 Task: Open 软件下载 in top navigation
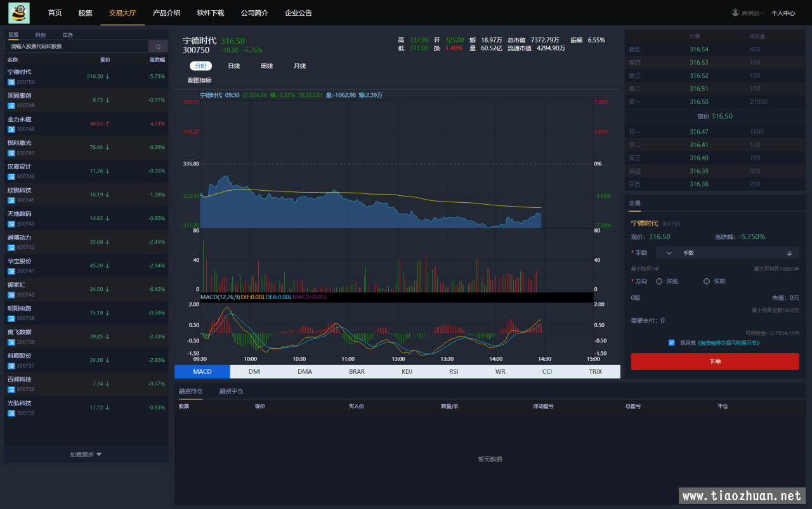(x=211, y=13)
